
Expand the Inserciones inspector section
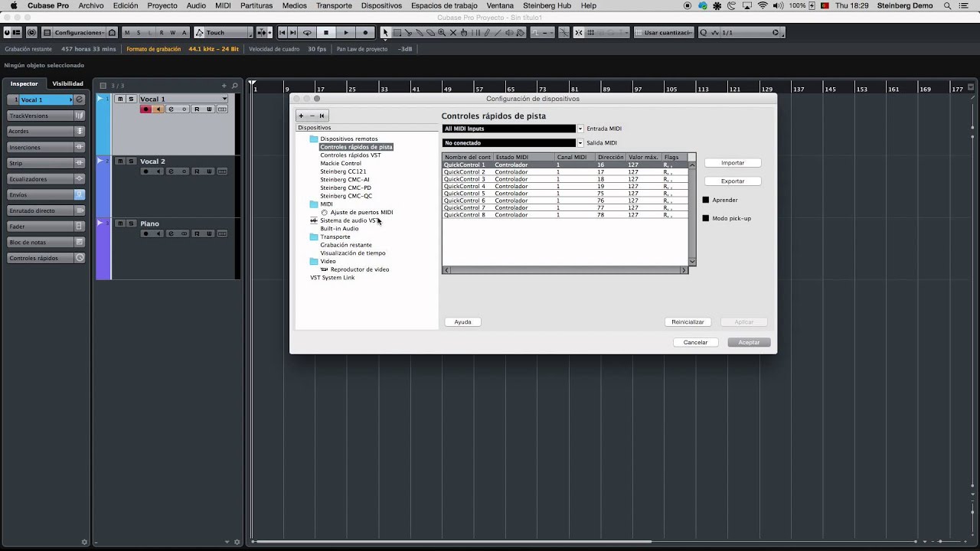click(46, 147)
